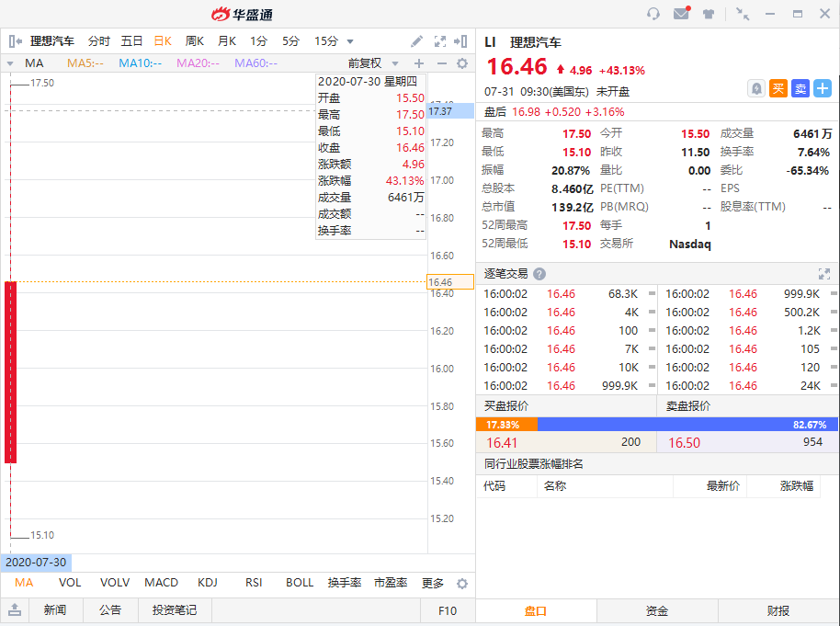Screen dimensions: 840x626
Task: Add stock to watchlist with plus icon
Action: point(822,88)
